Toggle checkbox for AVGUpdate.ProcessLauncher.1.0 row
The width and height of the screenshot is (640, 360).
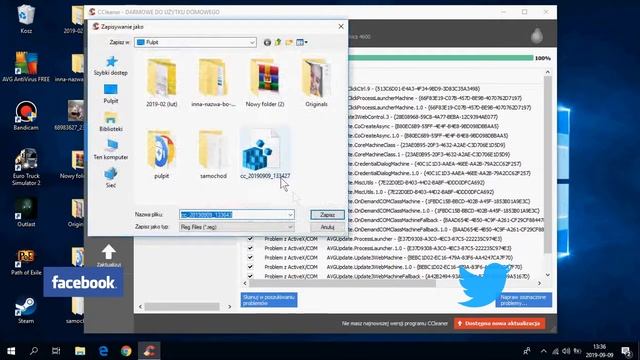250,248
